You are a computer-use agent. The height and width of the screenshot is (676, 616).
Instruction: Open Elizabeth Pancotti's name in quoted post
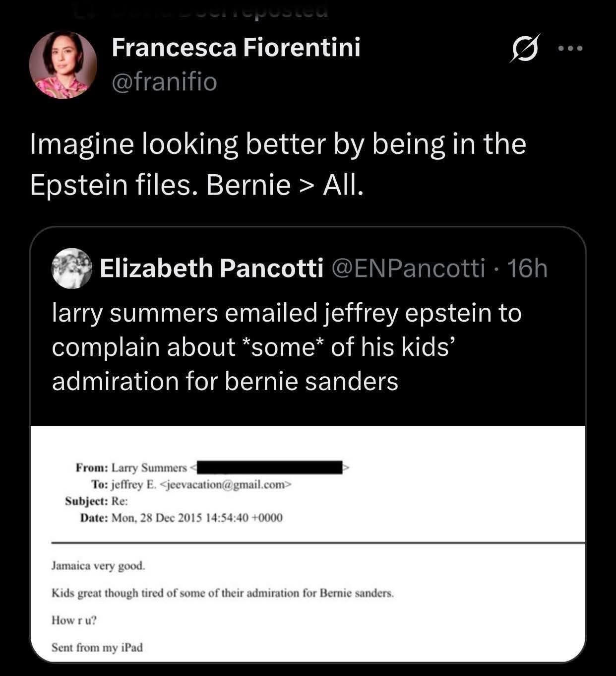[x=211, y=269]
